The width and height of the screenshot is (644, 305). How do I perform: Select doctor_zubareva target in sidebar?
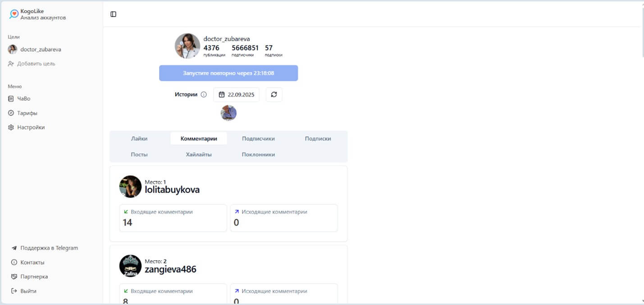click(41, 50)
